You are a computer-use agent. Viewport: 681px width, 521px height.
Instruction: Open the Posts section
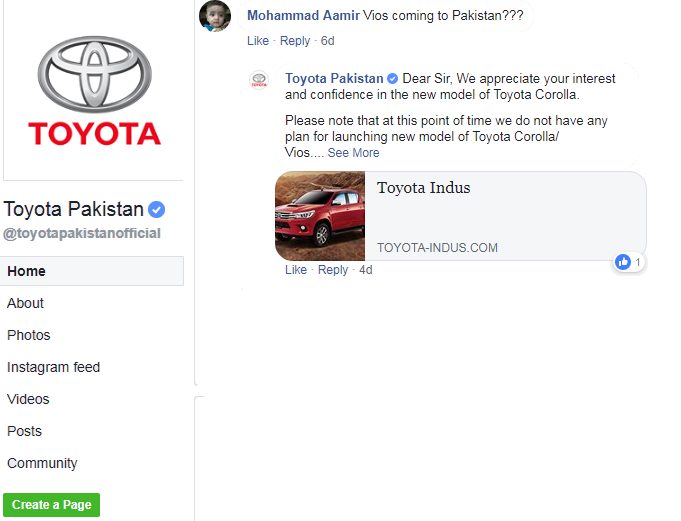tap(24, 431)
